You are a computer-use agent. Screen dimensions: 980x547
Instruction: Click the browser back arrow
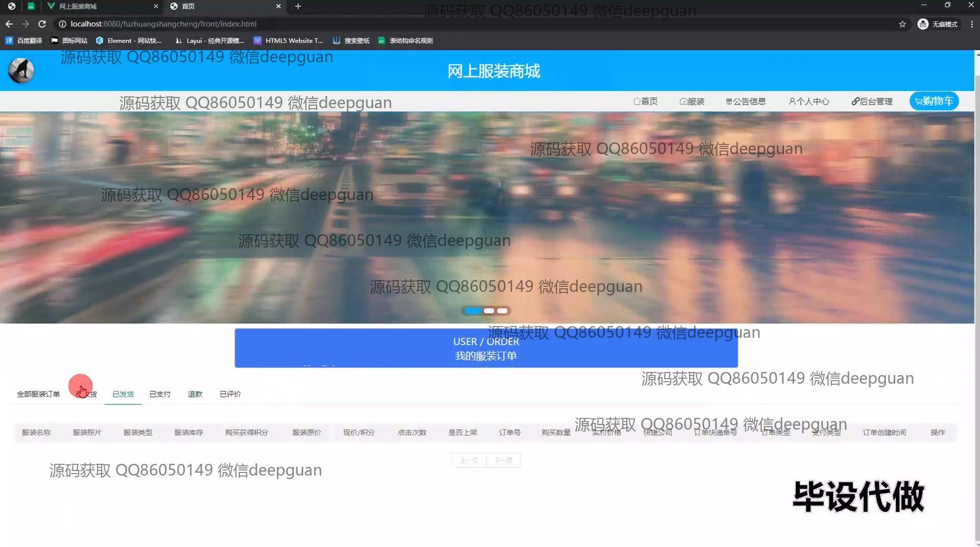click(9, 24)
